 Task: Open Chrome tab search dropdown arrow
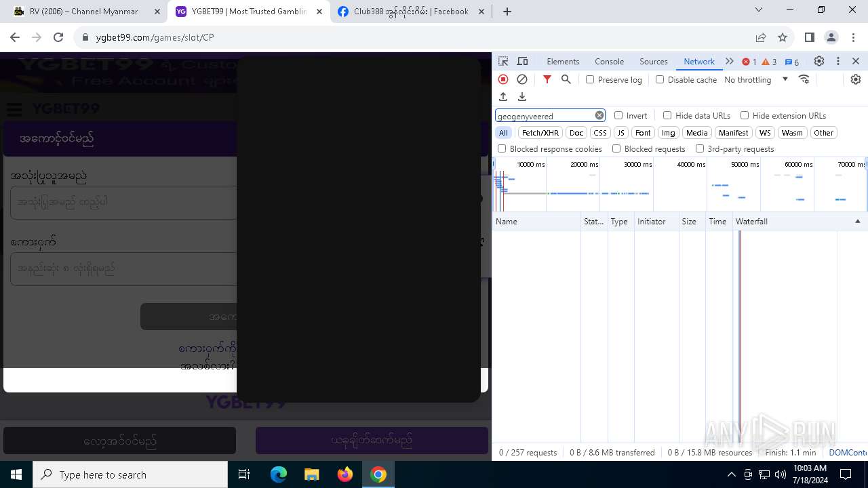click(759, 10)
